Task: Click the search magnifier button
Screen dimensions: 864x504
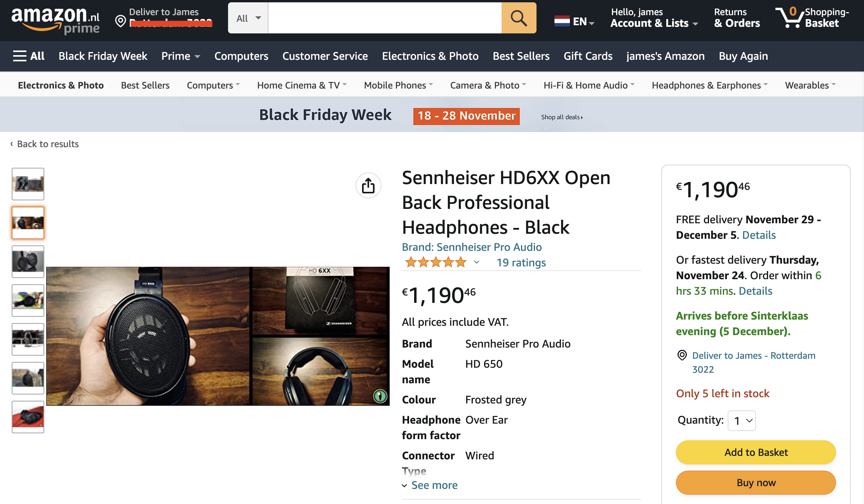Action: point(519,18)
